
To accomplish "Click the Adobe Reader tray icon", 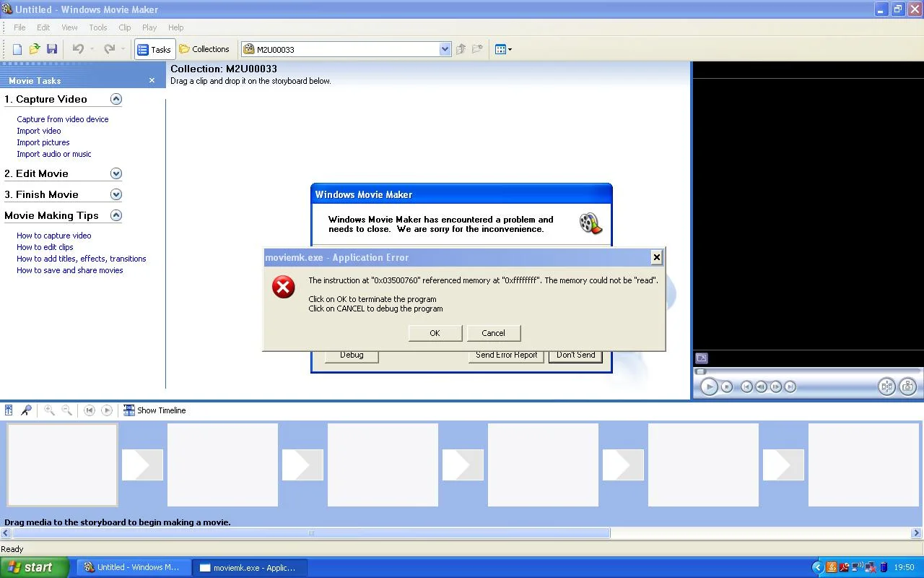I will coord(844,567).
